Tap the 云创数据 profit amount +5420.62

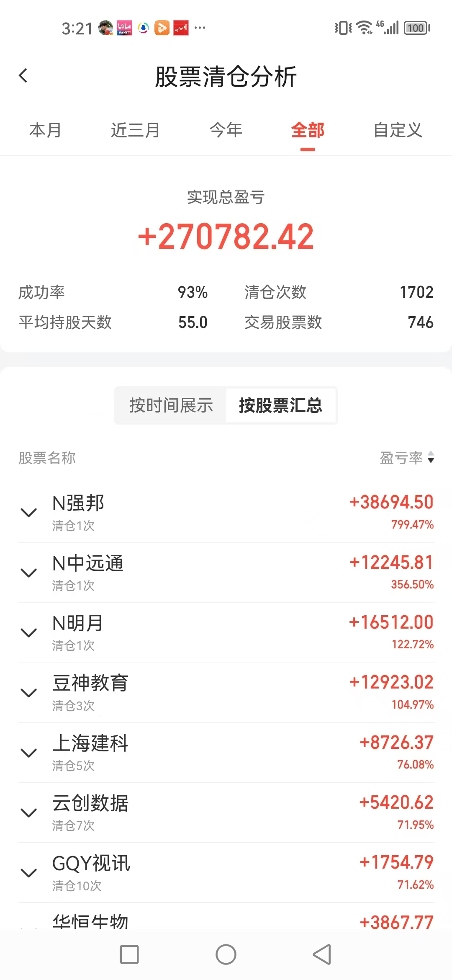pyautogui.click(x=396, y=802)
